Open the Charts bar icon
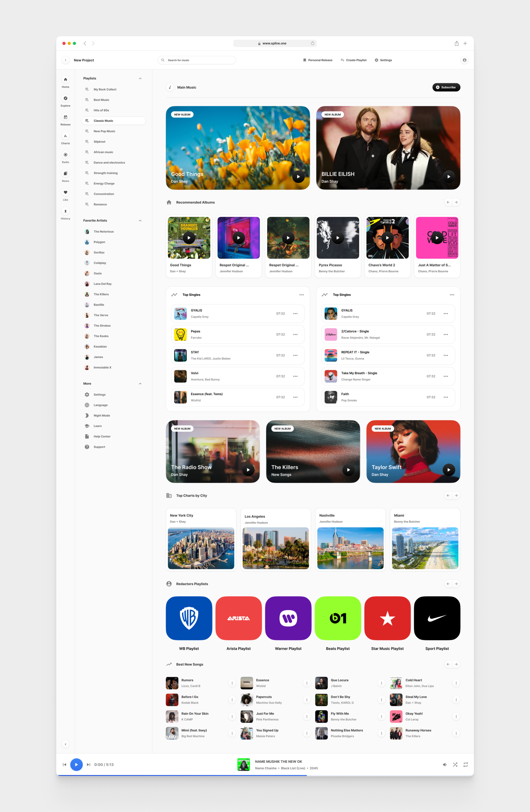The width and height of the screenshot is (530, 812). click(66, 136)
